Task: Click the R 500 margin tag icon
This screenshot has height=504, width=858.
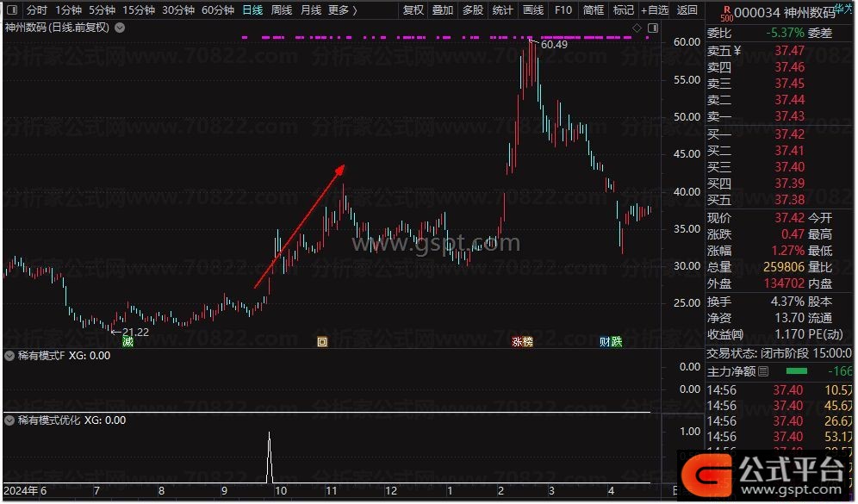Action: click(727, 14)
